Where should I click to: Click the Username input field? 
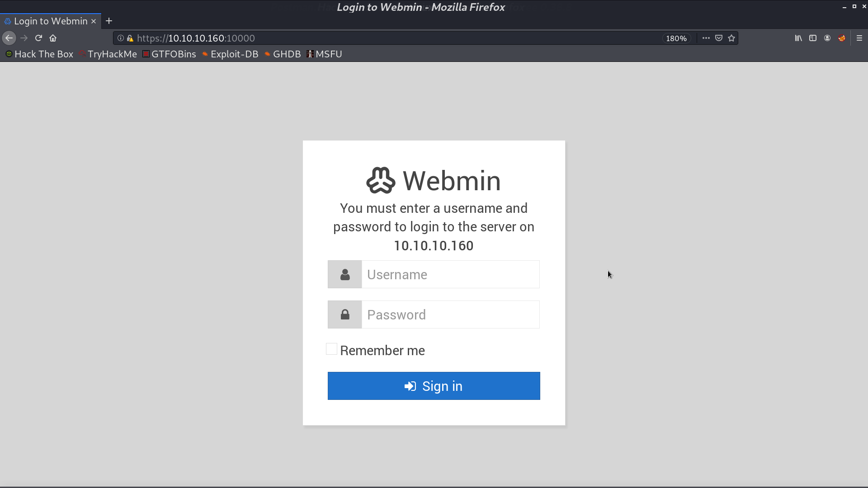coord(451,274)
